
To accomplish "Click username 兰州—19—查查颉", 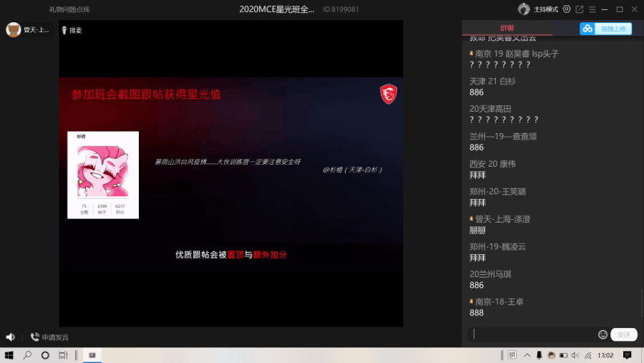I will click(x=503, y=137).
